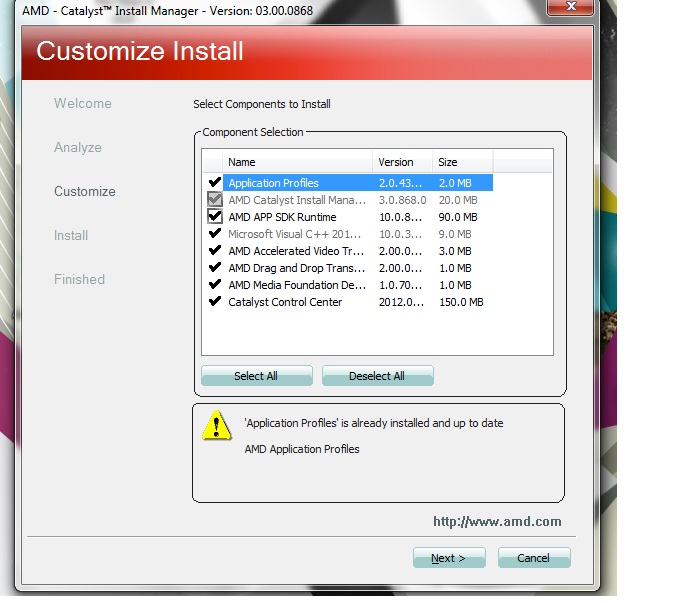Click the 90.0 MB size value

tap(458, 217)
